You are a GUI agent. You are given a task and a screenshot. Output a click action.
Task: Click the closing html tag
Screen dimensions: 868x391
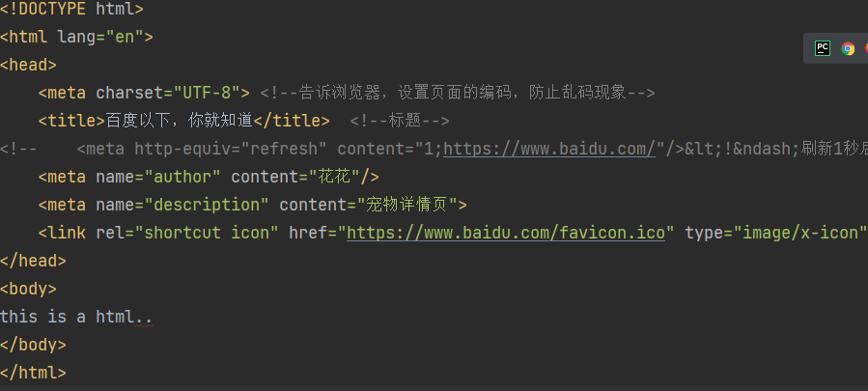33,372
